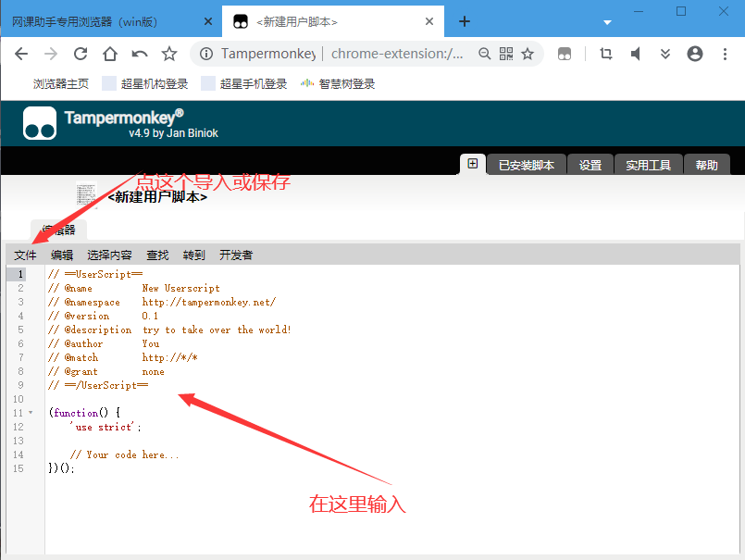Click 'http://tampermonkey.net/' namespace value
The height and width of the screenshot is (560, 745).
pos(208,302)
